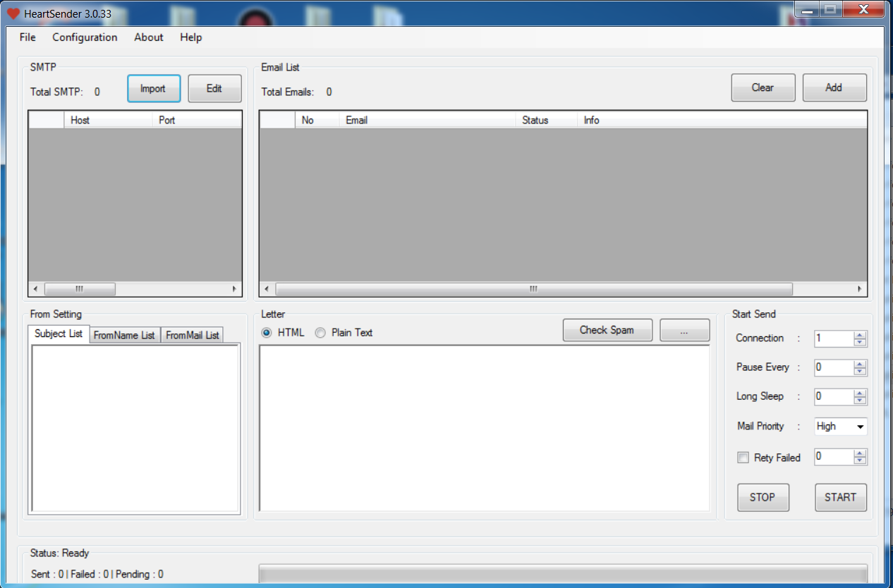The width and height of the screenshot is (893, 588).
Task: Select the HTML letter format radio button
Action: [x=267, y=333]
